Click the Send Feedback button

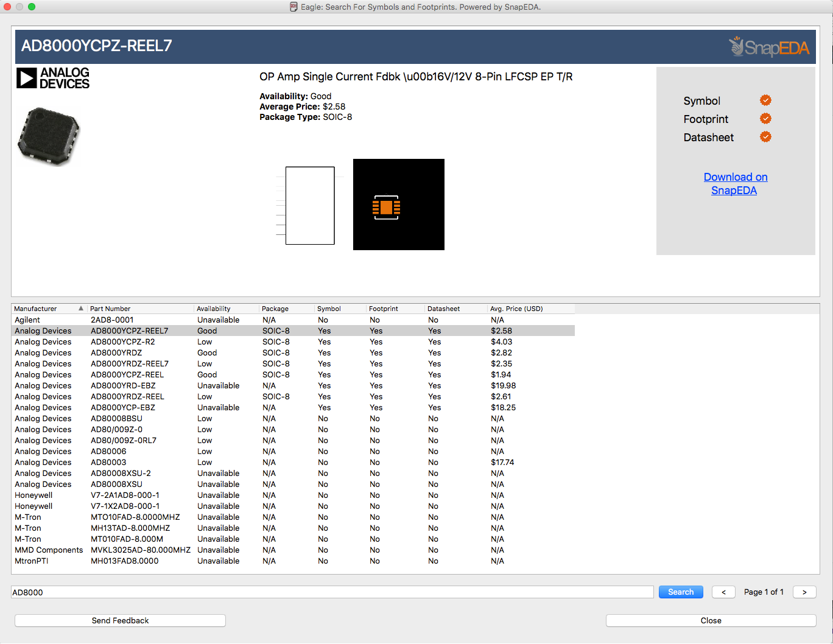click(120, 620)
